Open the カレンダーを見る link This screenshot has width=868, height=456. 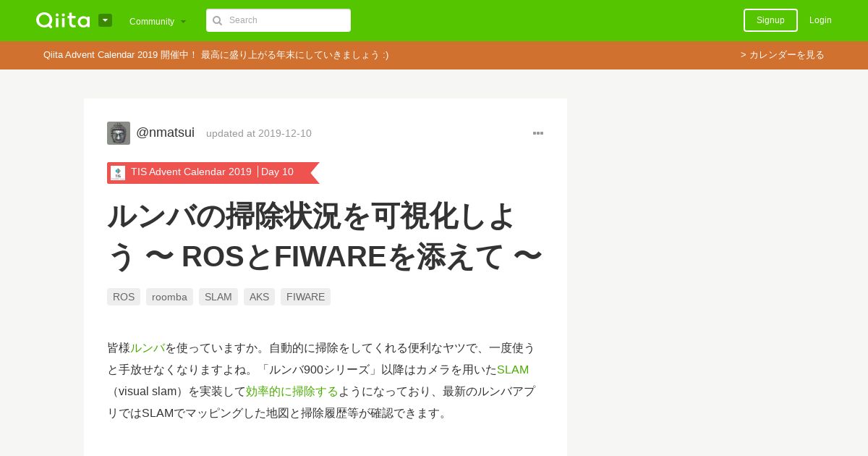[783, 55]
